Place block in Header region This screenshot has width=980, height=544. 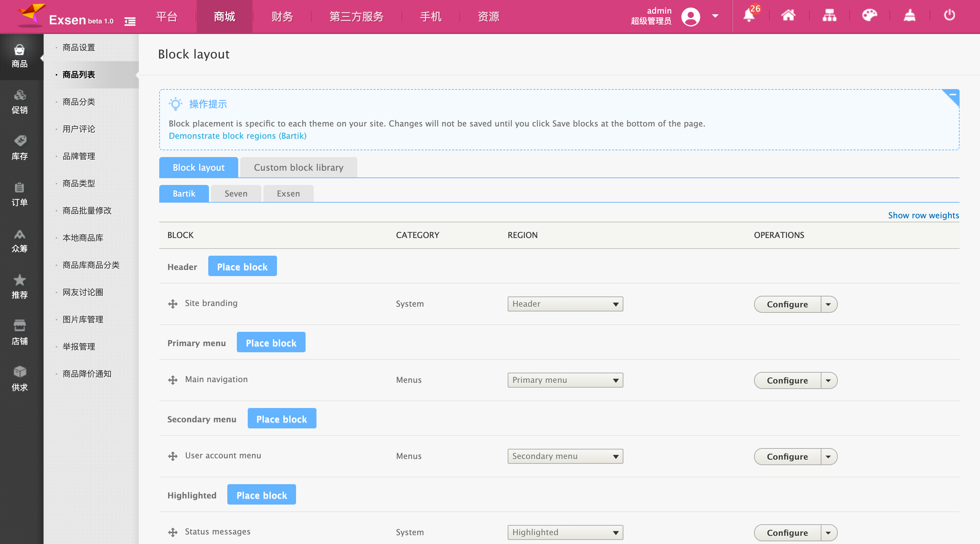[242, 266]
